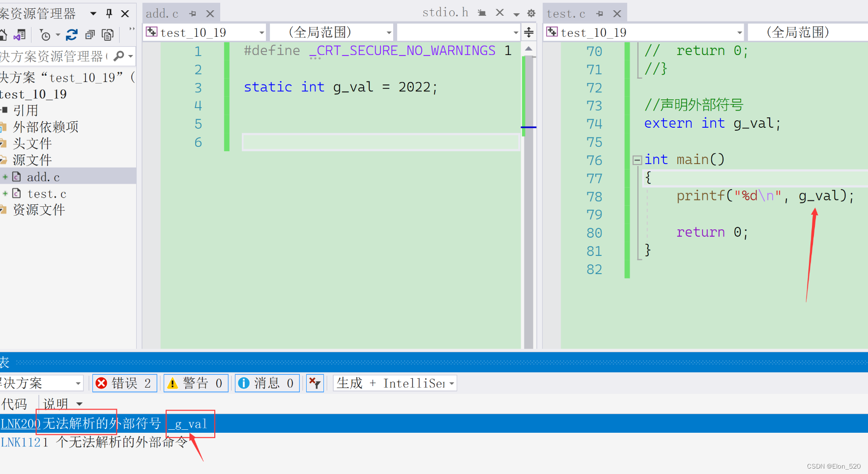868x474 pixels.
Task: Select the 头文件 folder
Action: [32, 143]
